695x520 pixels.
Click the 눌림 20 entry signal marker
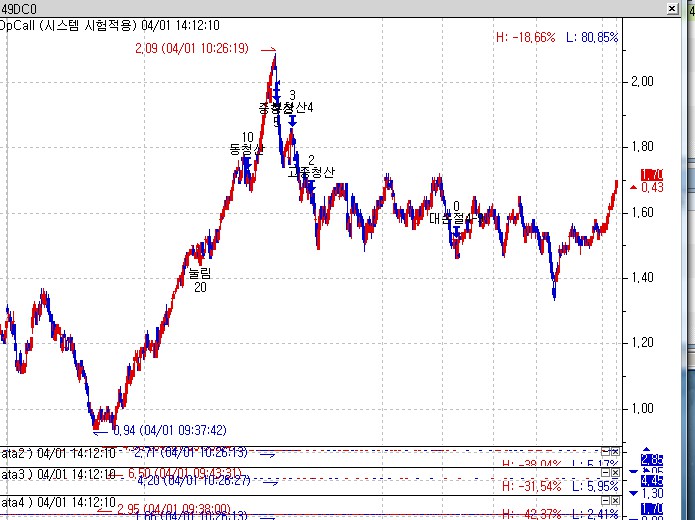click(x=200, y=279)
